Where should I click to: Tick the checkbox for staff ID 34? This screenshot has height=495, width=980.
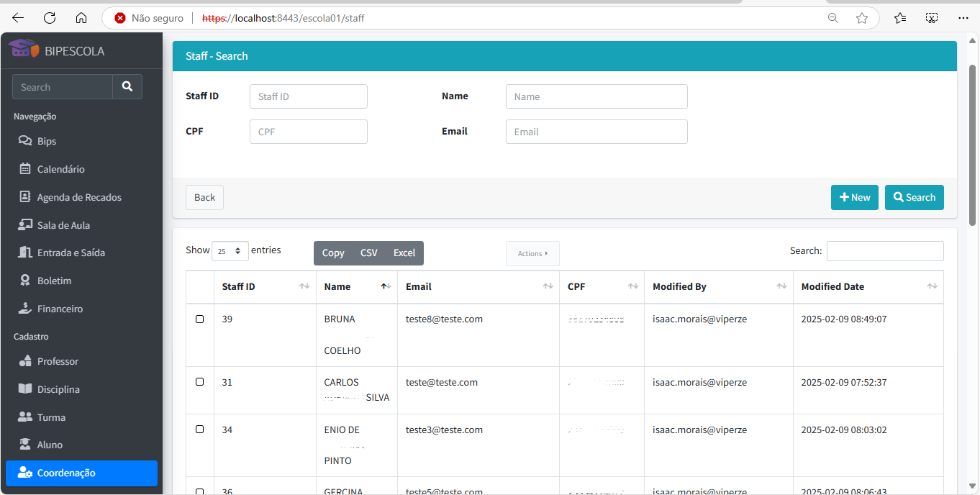click(200, 430)
